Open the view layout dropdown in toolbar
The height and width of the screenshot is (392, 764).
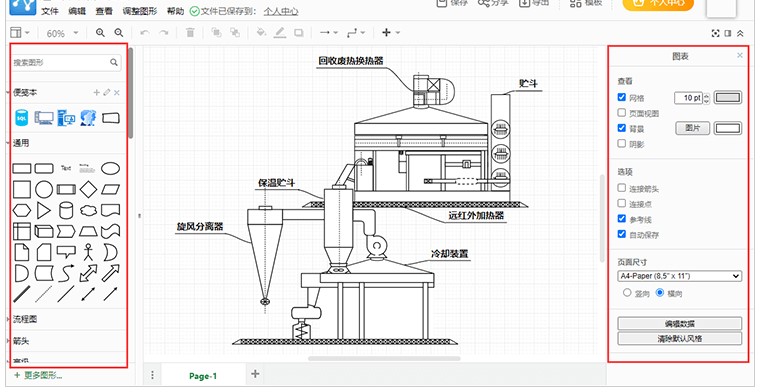coord(20,33)
